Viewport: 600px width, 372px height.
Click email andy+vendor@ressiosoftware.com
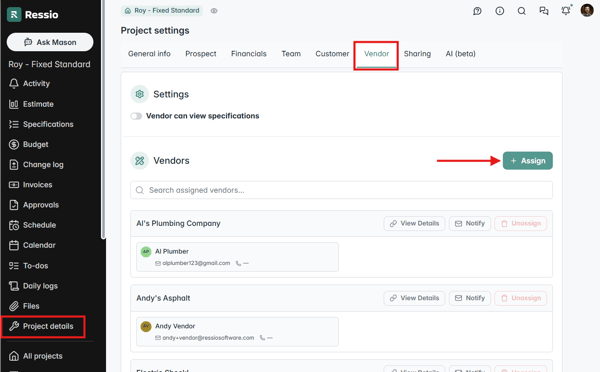pos(208,338)
